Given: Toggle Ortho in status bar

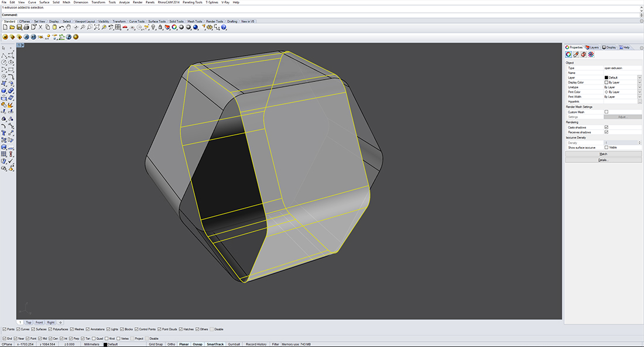Looking at the screenshot, I should (x=172, y=344).
